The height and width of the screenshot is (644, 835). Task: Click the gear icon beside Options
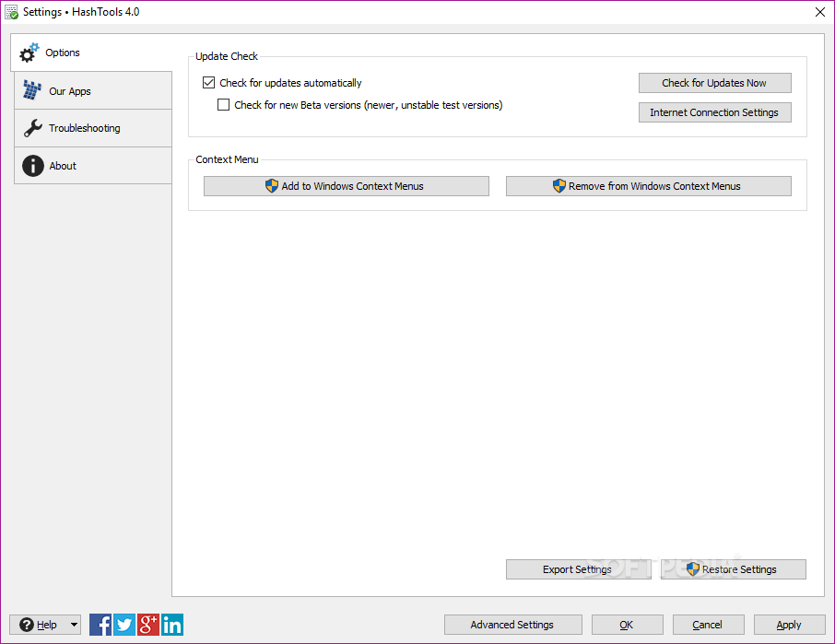click(x=29, y=53)
